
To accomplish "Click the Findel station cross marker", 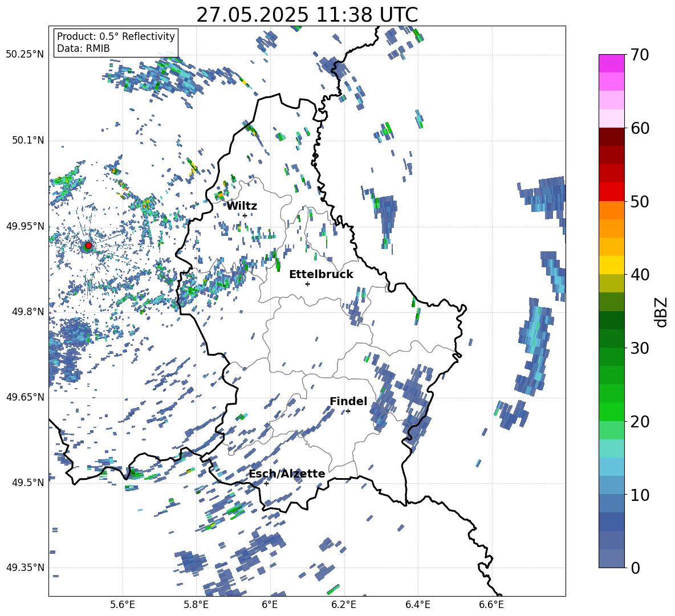I will [348, 411].
